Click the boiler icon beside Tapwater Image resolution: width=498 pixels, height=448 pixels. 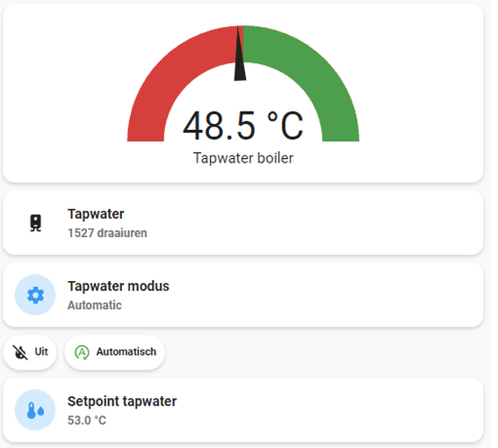35,223
